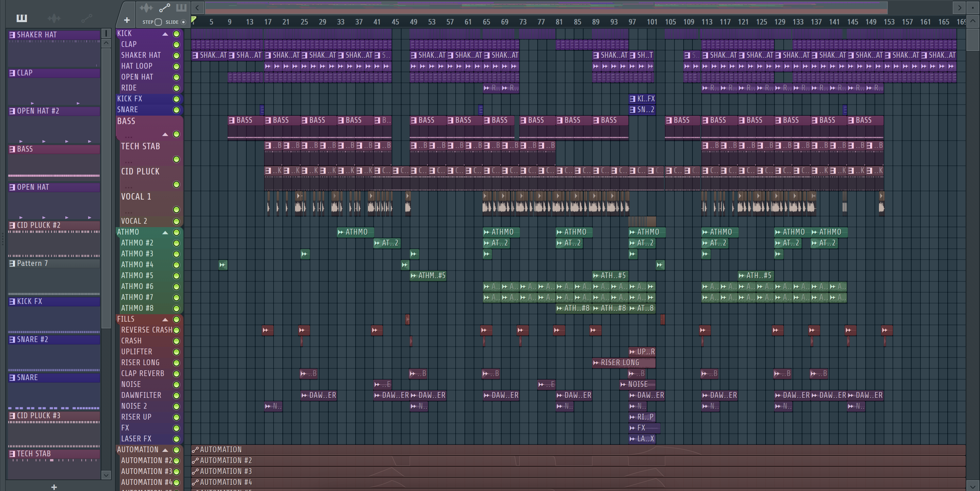Image resolution: width=980 pixels, height=491 pixels.
Task: Open the OPEN HAT pattern menu icon
Action: click(x=12, y=187)
